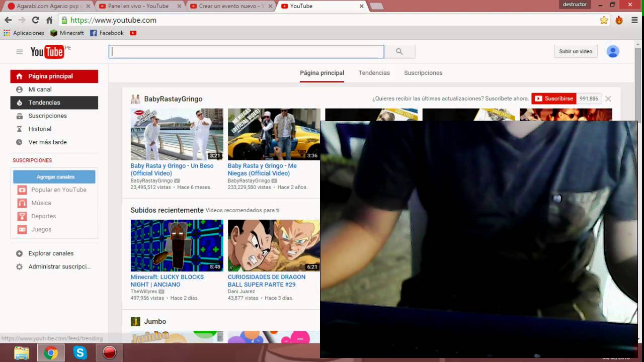This screenshot has height=362, width=644.
Task: Open the Jumbo channel heading
Action: pyautogui.click(x=155, y=321)
